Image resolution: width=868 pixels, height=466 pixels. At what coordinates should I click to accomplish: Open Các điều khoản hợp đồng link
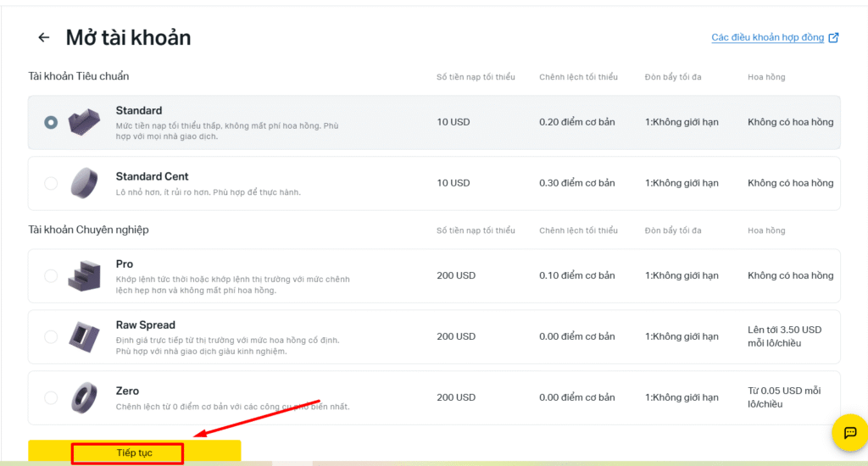(767, 38)
